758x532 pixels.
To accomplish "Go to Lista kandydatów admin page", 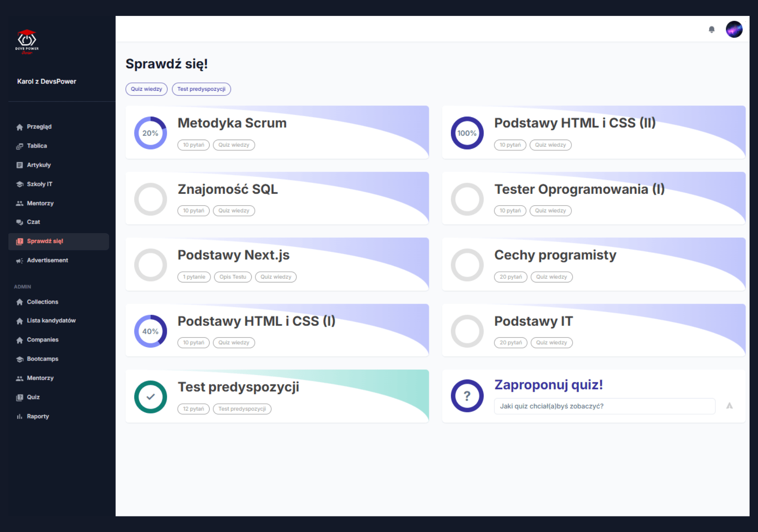I will pyautogui.click(x=51, y=321).
